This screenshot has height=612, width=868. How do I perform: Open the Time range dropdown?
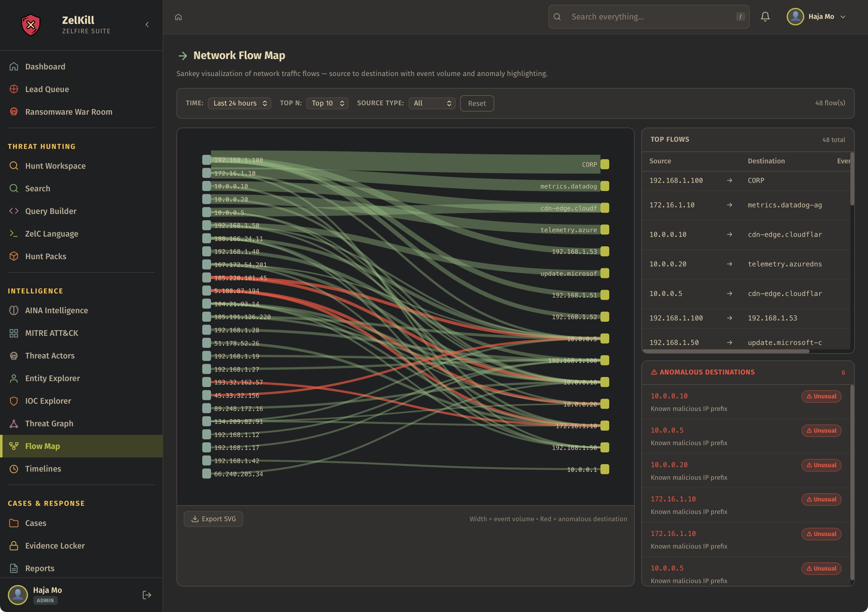[239, 103]
